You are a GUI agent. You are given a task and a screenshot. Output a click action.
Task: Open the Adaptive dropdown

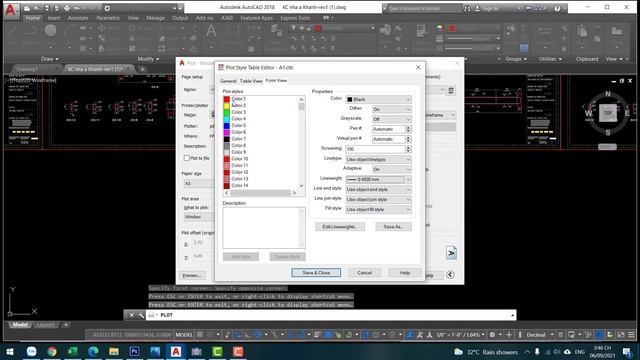[x=391, y=169]
